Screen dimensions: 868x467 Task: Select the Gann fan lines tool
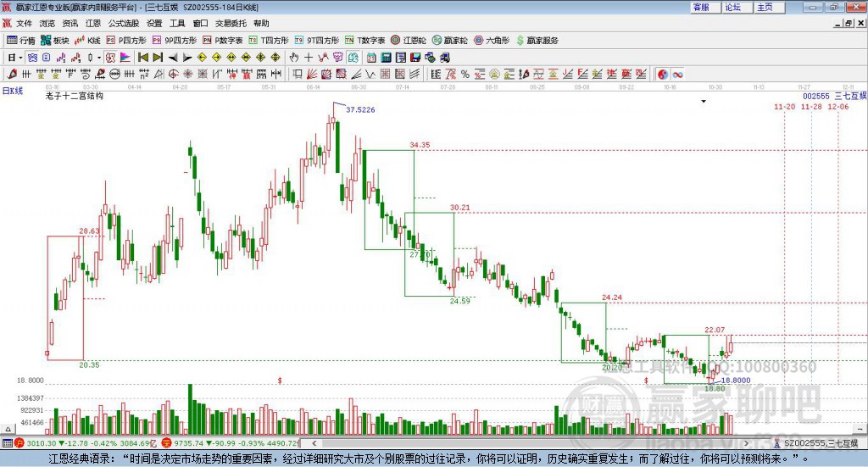coord(312,74)
